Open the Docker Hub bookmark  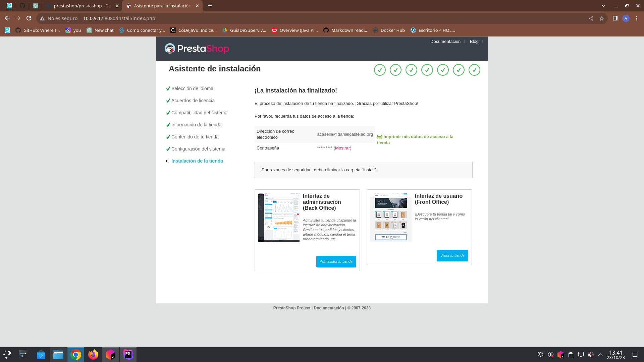tap(389, 30)
